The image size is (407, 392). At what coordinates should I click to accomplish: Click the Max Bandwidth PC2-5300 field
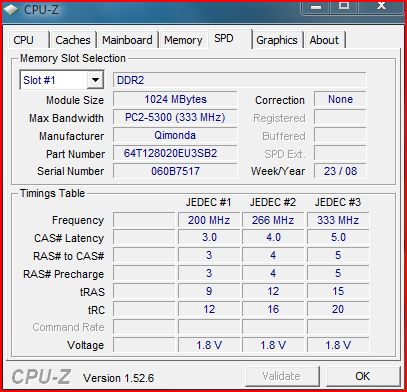coord(175,117)
